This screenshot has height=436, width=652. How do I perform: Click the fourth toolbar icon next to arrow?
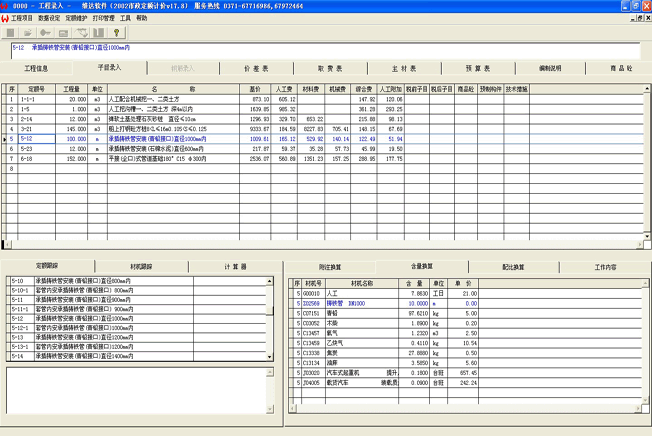click(x=63, y=31)
